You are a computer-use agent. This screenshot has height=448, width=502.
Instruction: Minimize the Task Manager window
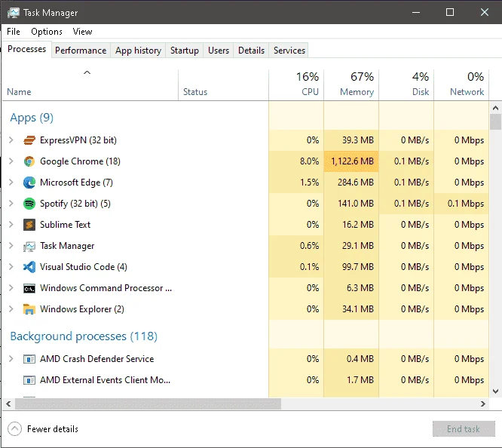[416, 13]
